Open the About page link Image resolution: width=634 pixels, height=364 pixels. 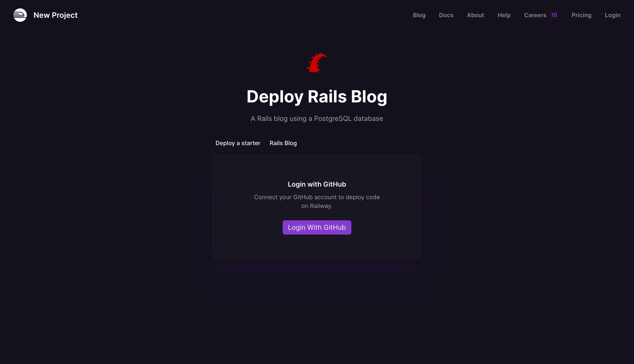(x=475, y=15)
